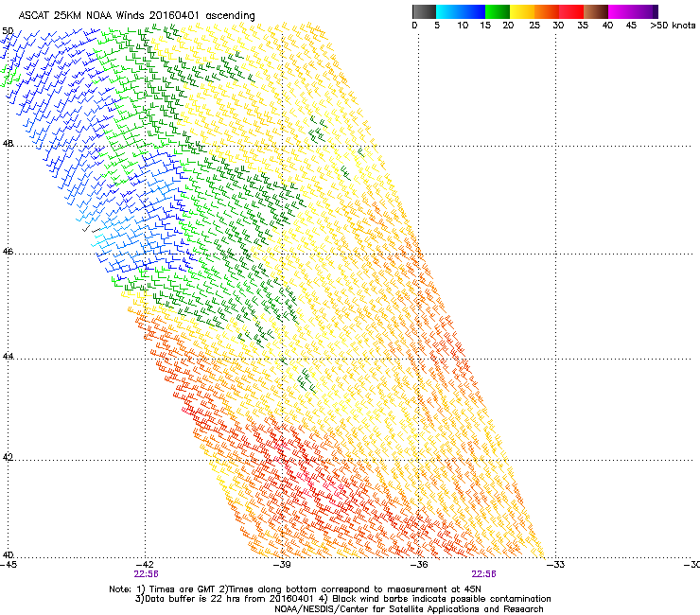
Task: Click the latitude label '44'
Action: pos(8,357)
